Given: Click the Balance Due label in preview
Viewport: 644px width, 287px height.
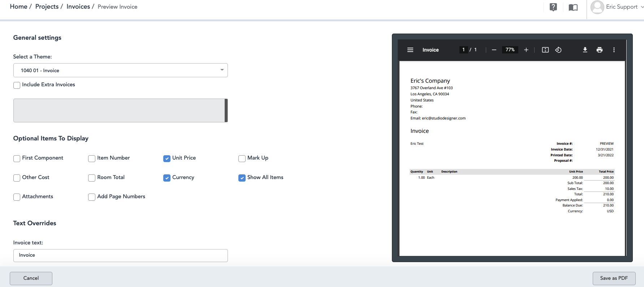Looking at the screenshot, I should coord(572,205).
